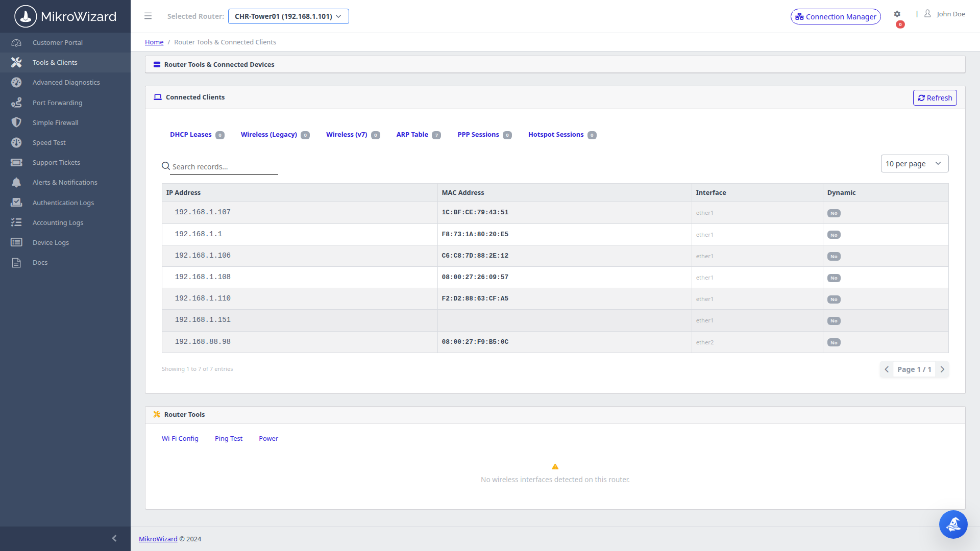Click the Speed Test sidebar icon

click(x=16, y=143)
